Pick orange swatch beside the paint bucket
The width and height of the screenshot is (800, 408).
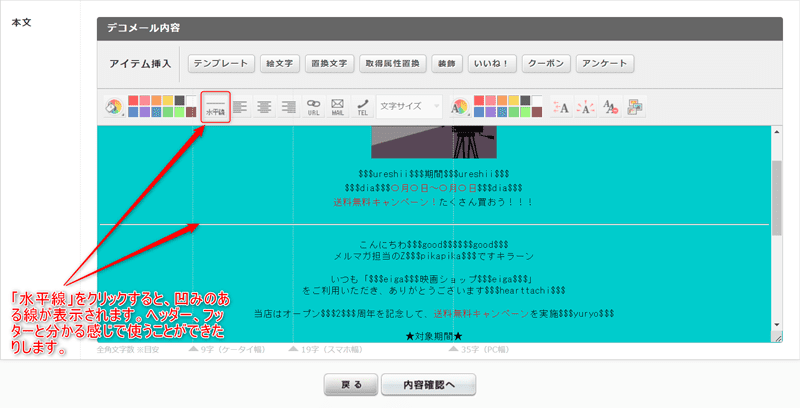pyautogui.click(x=156, y=100)
